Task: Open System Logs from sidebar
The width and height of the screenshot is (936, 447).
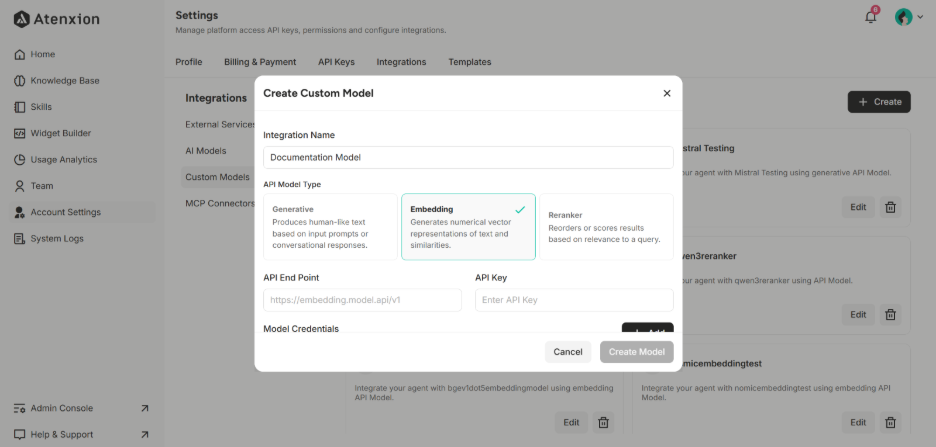Action: coord(49,238)
